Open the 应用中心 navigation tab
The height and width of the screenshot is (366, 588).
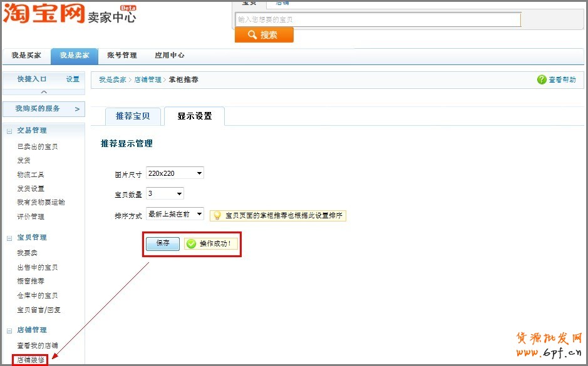coord(169,56)
